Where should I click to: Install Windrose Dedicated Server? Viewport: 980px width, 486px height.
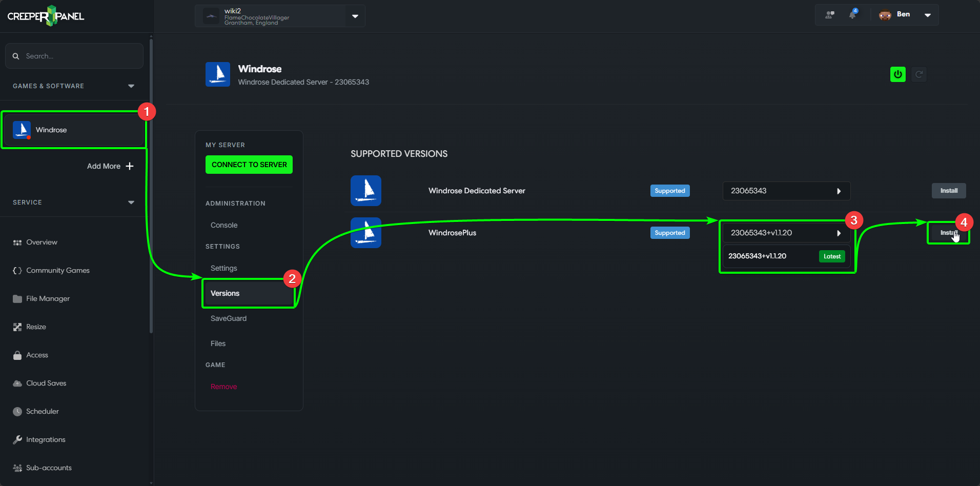click(949, 191)
